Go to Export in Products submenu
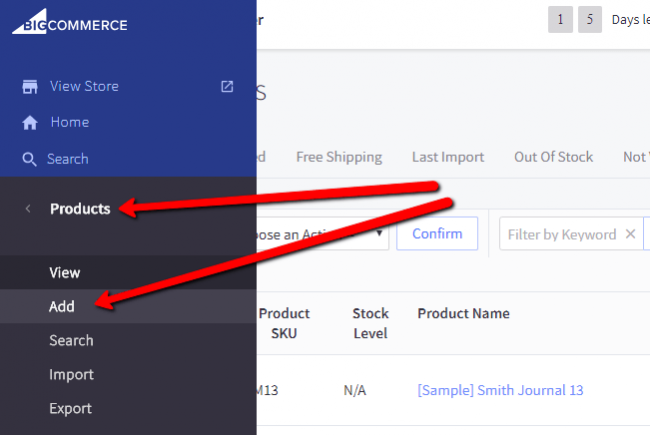The height and width of the screenshot is (435, 650). (x=70, y=409)
